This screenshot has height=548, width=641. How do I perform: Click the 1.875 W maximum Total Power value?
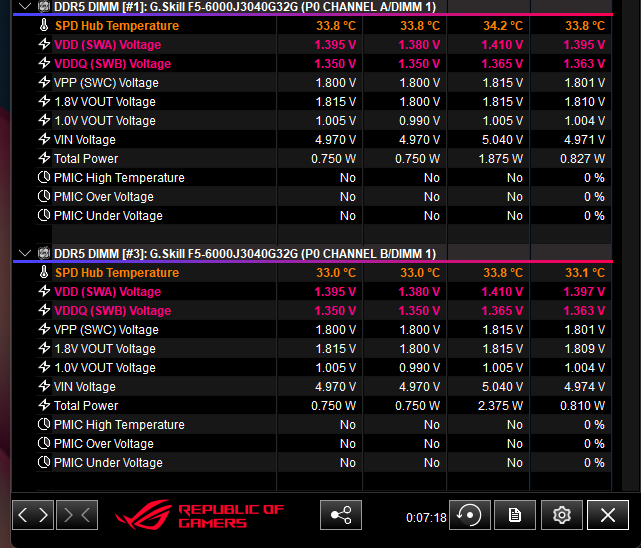pos(500,159)
